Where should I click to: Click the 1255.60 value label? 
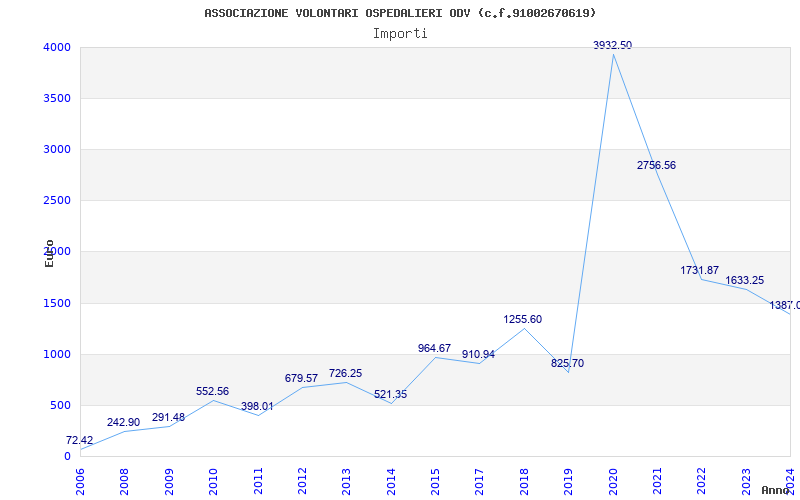click(522, 319)
